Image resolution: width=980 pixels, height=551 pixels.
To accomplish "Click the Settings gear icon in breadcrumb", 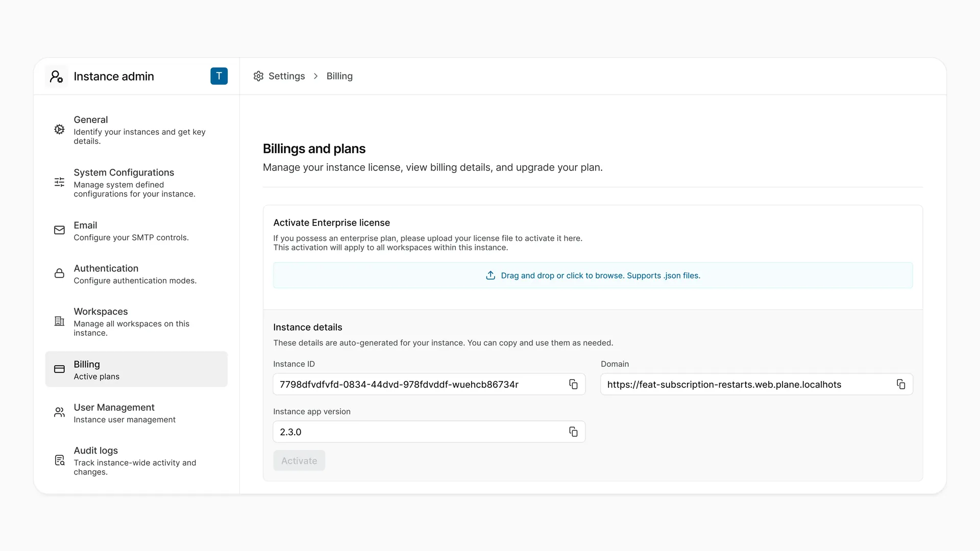I will coord(259,76).
